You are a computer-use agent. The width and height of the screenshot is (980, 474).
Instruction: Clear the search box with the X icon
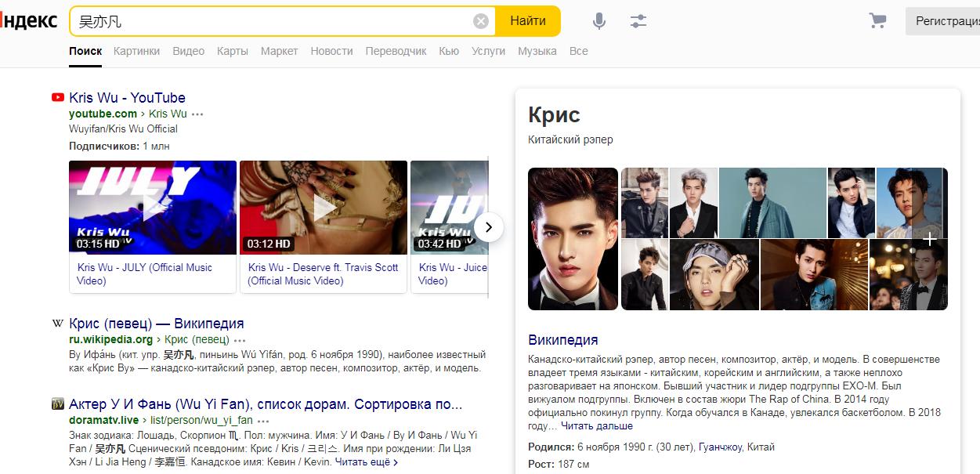pos(481,21)
